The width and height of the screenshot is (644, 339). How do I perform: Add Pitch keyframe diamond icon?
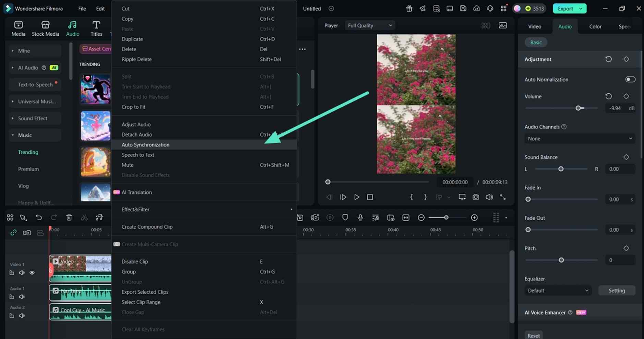(626, 248)
